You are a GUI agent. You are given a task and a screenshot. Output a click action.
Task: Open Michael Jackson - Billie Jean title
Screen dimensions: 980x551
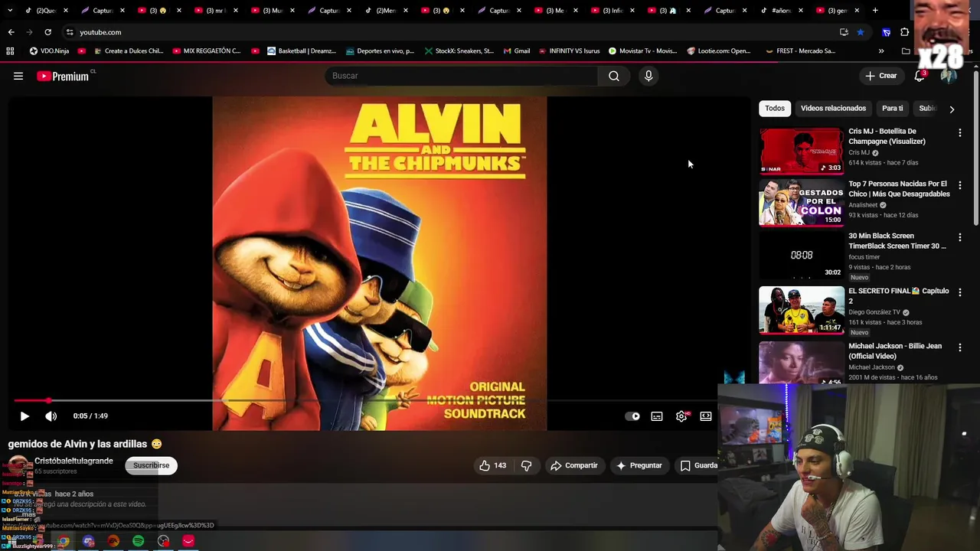894,351
